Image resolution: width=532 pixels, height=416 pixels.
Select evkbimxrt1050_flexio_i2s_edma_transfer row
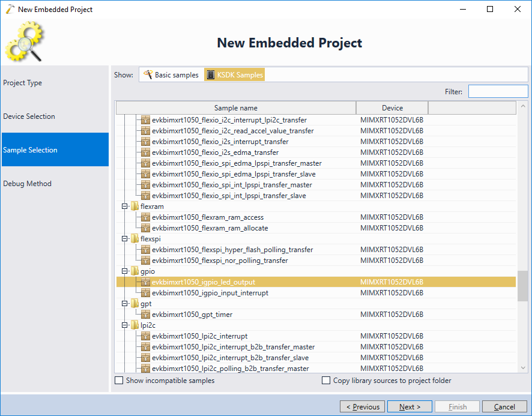point(316,152)
